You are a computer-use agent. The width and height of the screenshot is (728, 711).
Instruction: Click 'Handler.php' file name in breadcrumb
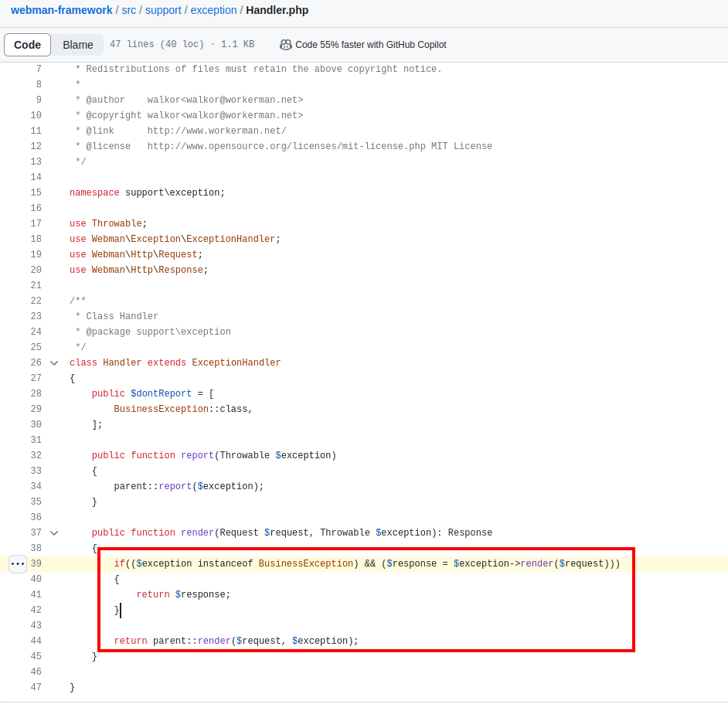click(277, 10)
